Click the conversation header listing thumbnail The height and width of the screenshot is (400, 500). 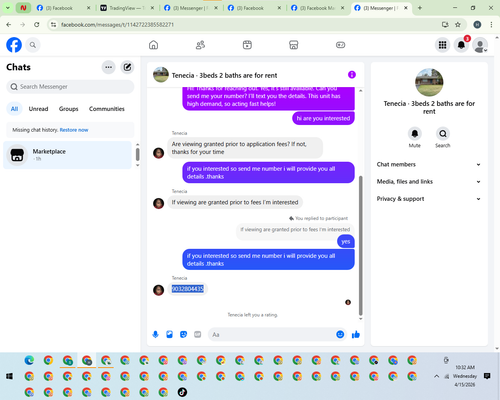tap(161, 75)
